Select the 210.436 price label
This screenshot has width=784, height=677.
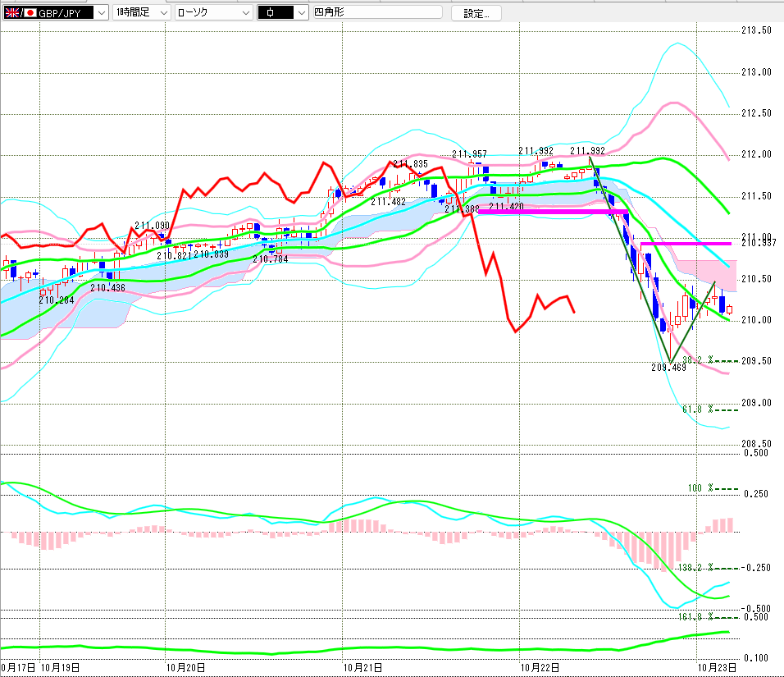tap(107, 288)
